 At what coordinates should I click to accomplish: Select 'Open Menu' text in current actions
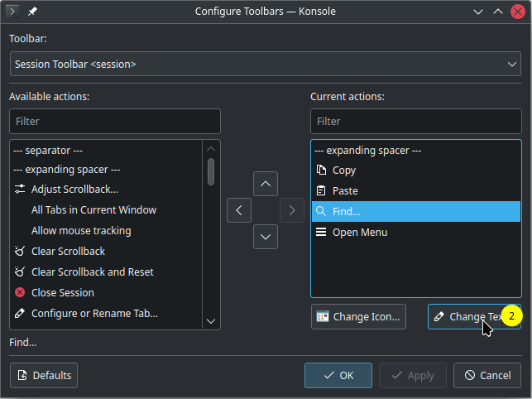(360, 233)
